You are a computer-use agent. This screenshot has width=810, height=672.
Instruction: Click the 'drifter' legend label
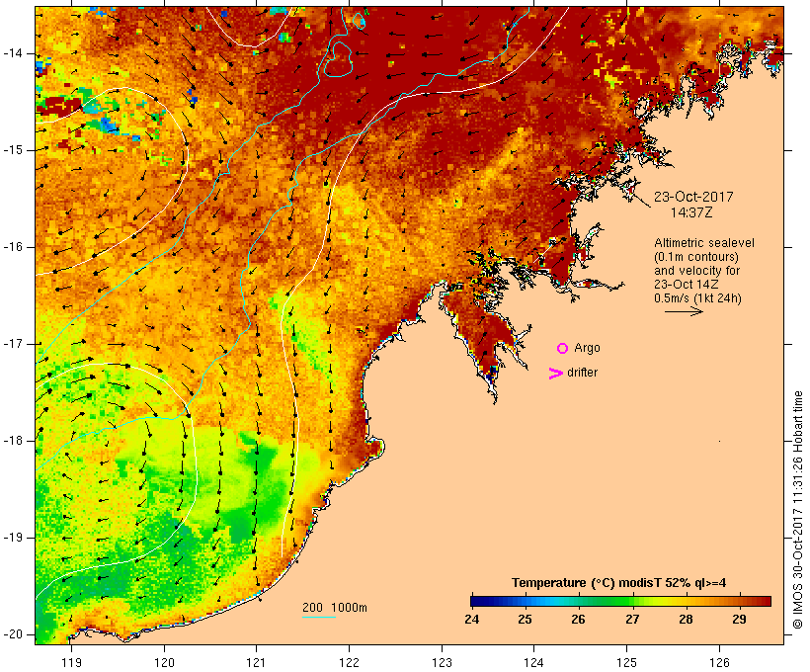coord(582,373)
